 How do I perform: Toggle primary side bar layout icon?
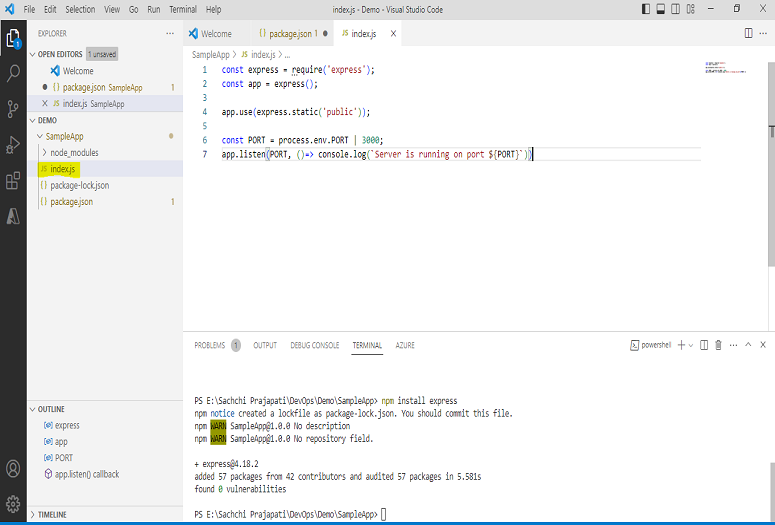click(x=646, y=9)
